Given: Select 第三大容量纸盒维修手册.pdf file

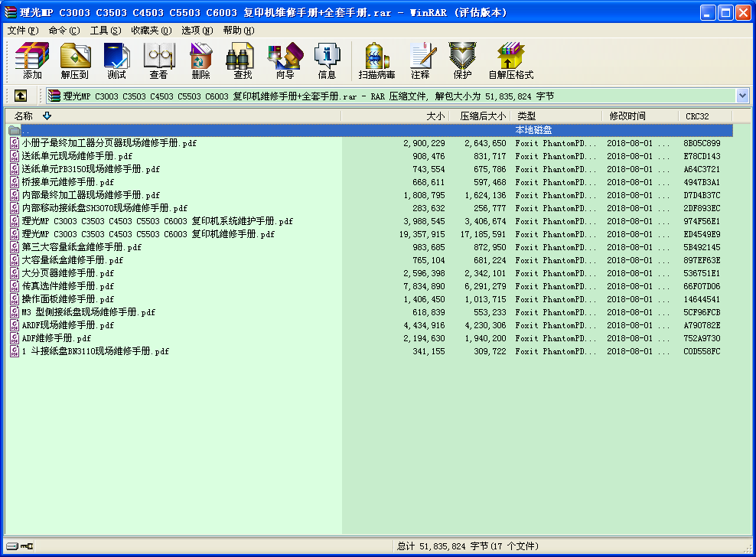Looking at the screenshot, I should click(x=81, y=247).
